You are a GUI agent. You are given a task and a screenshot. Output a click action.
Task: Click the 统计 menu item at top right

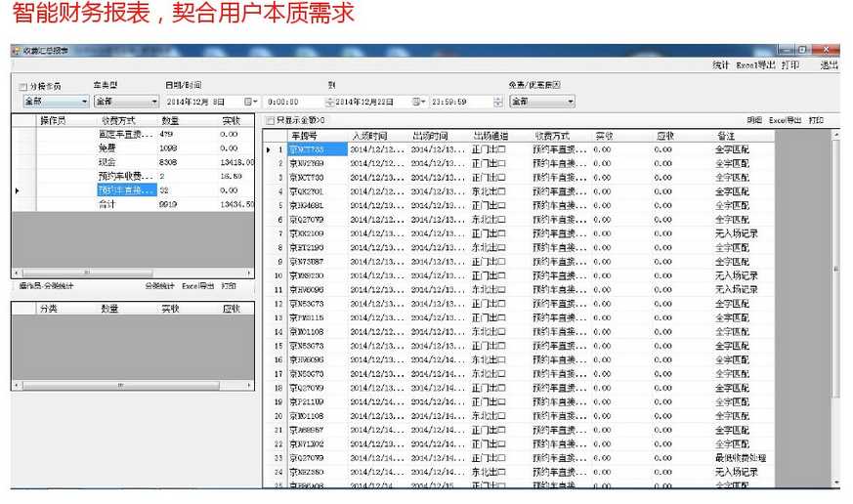[720, 65]
